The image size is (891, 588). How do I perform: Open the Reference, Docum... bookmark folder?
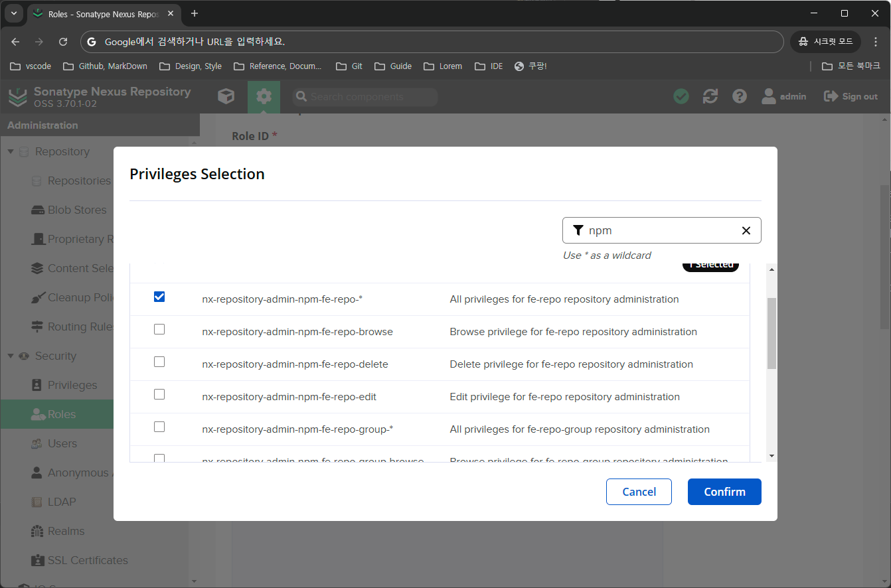[x=277, y=66]
